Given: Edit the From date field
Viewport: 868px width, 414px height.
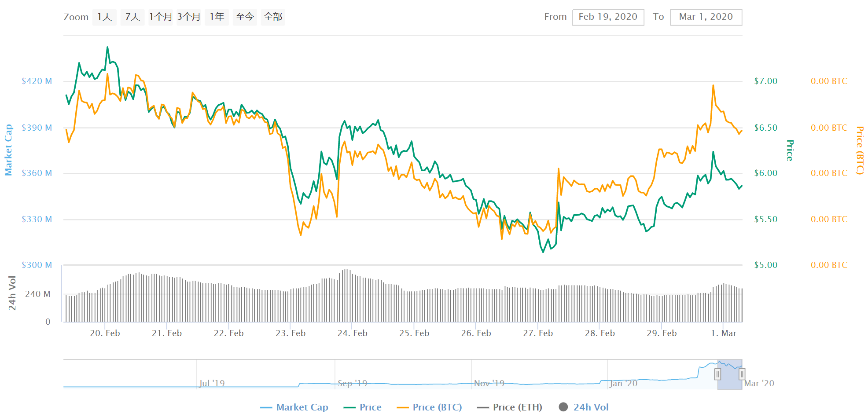Looking at the screenshot, I should (608, 17).
